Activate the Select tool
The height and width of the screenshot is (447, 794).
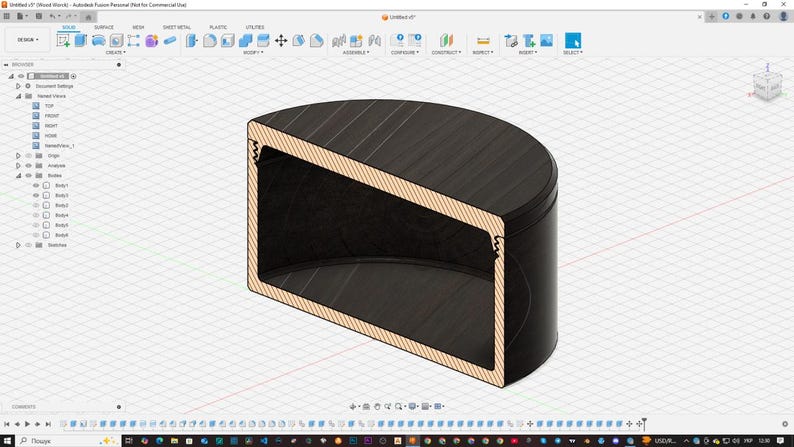pos(573,40)
